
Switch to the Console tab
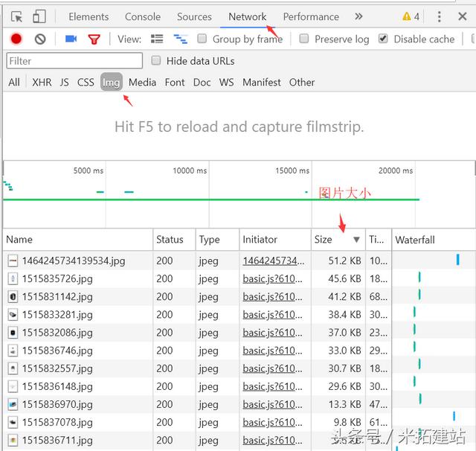pyautogui.click(x=143, y=16)
